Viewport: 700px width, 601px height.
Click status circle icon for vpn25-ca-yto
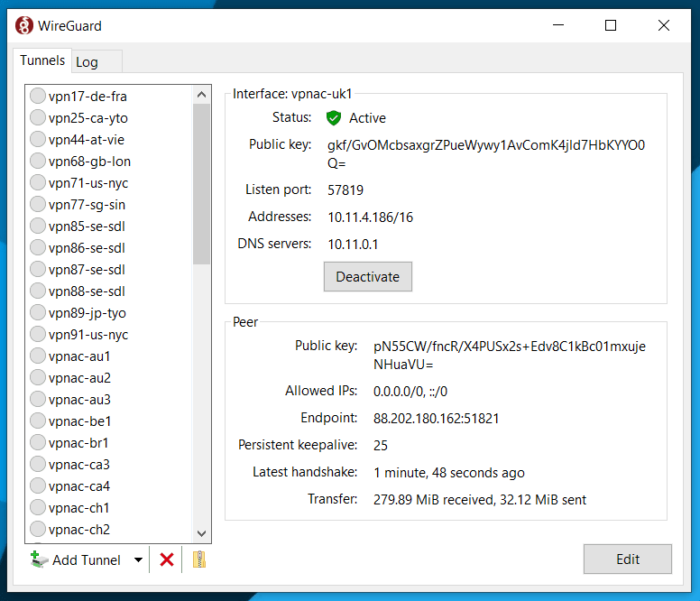38,117
